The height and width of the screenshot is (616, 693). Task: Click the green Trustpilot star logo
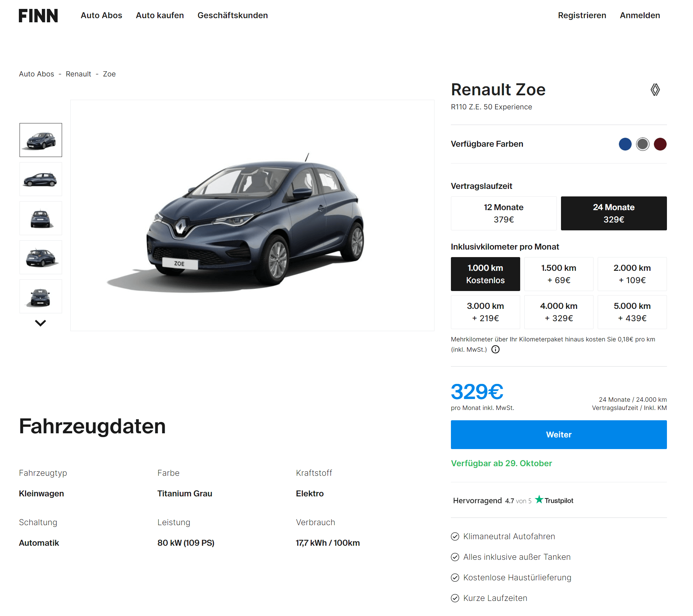(539, 499)
